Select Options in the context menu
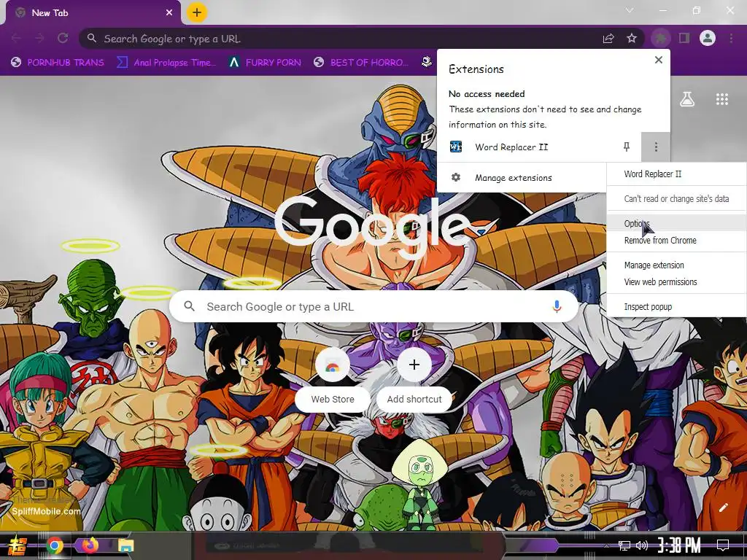Image resolution: width=747 pixels, height=560 pixels. point(676,223)
